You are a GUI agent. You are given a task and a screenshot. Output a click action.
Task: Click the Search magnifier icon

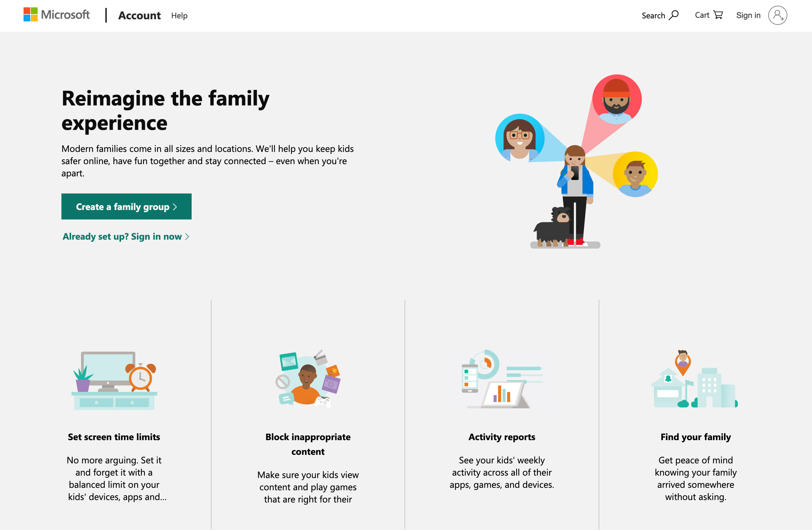(674, 15)
